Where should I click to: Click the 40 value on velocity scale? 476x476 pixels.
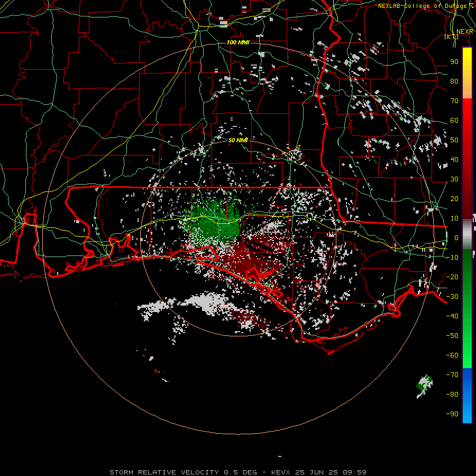pyautogui.click(x=454, y=159)
